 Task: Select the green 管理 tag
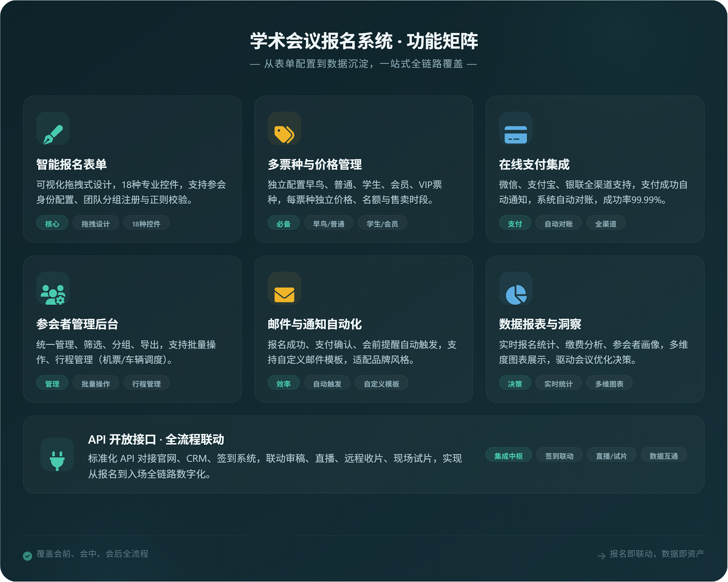52,383
